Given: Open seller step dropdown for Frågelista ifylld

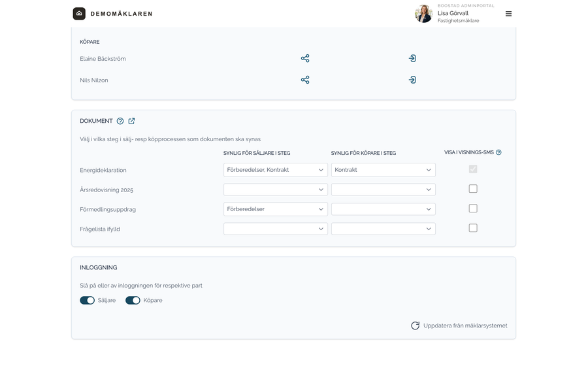Looking at the screenshot, I should [276, 229].
